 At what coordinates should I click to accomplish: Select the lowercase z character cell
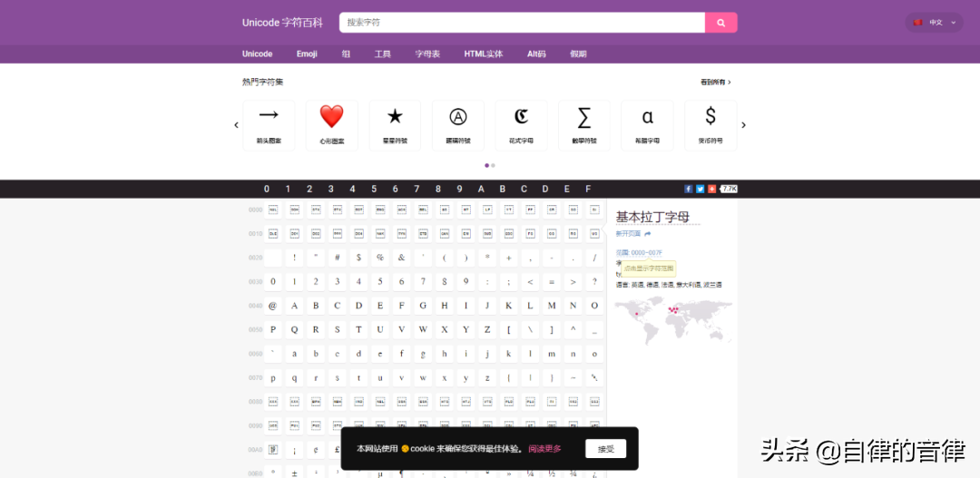coord(487,377)
